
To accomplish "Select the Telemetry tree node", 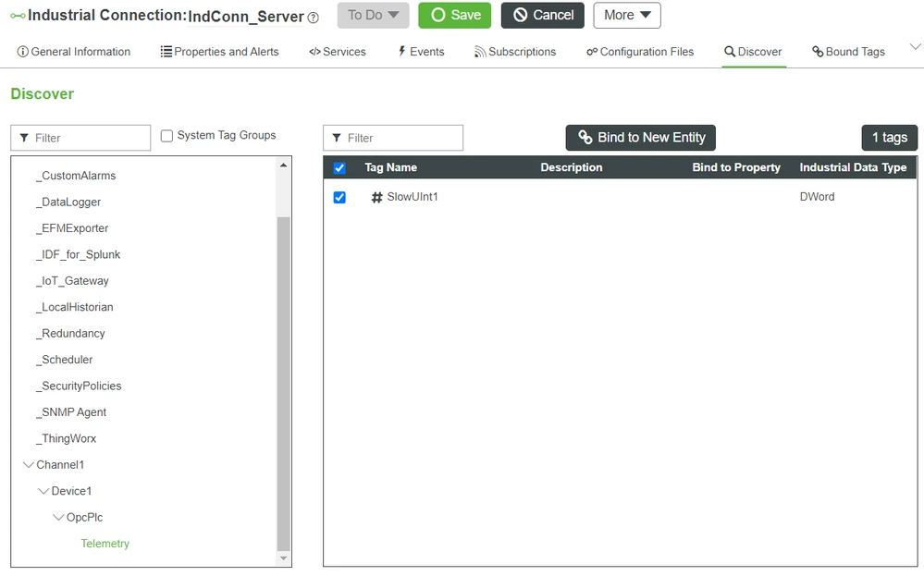I will tap(105, 544).
